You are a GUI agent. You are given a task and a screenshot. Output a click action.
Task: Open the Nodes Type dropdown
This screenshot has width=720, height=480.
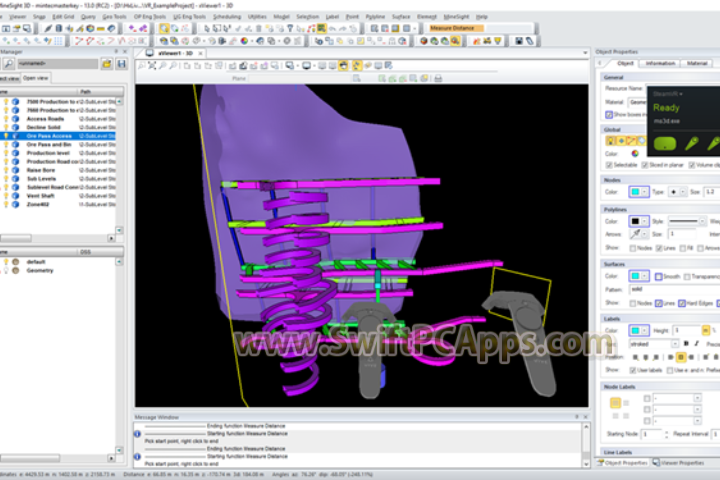point(678,190)
